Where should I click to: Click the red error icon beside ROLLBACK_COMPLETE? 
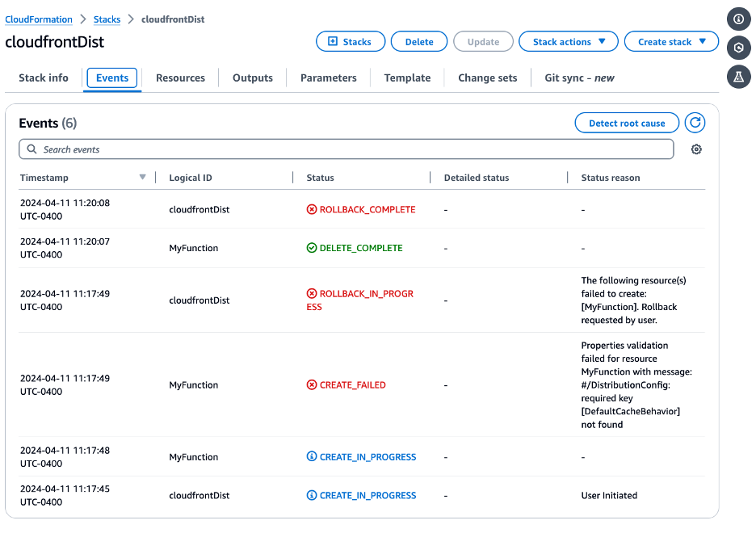coord(313,209)
